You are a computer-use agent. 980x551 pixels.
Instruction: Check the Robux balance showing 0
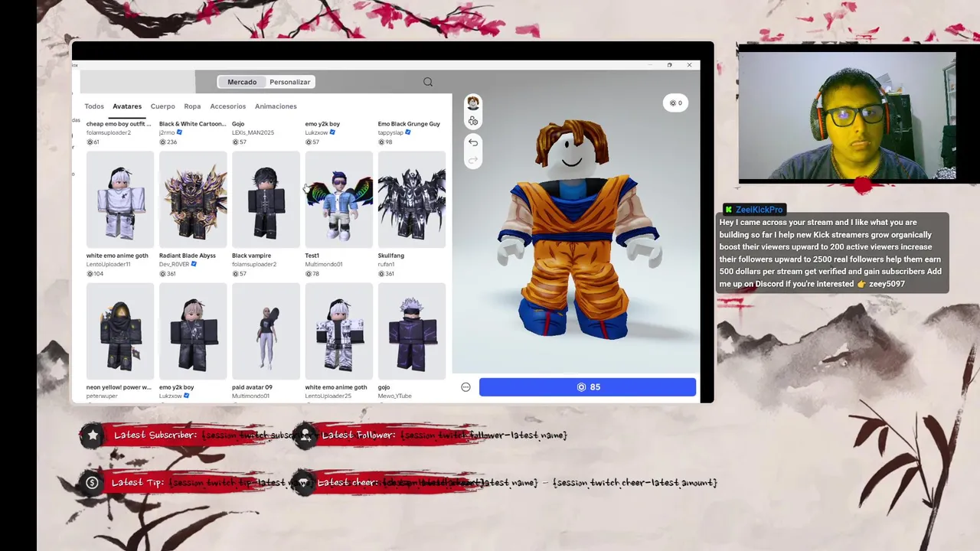(x=675, y=103)
